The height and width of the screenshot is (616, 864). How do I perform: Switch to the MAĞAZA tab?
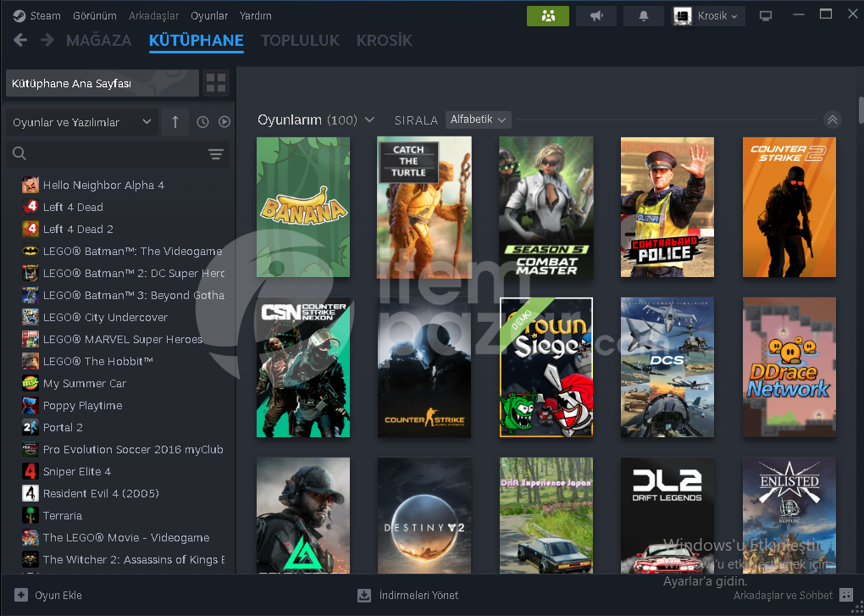click(x=98, y=40)
